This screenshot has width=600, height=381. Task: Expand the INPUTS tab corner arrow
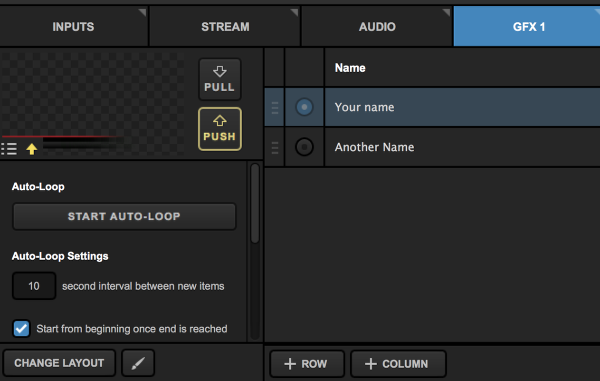(142, 12)
